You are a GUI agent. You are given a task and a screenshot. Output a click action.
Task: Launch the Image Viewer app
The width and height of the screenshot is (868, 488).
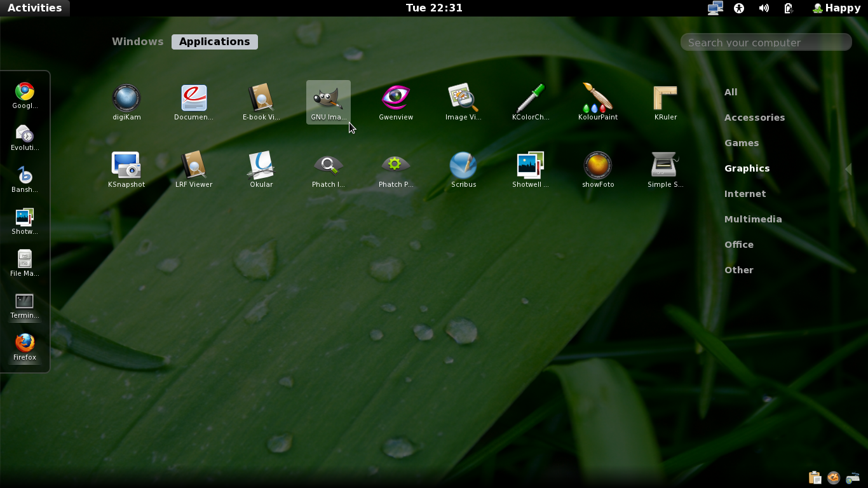(463, 102)
